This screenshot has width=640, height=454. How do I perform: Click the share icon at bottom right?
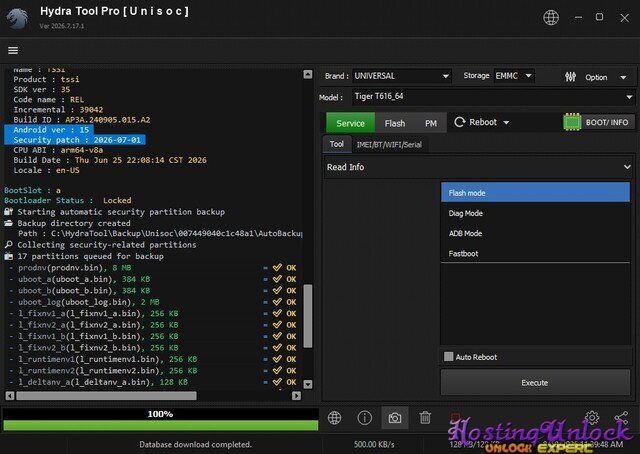point(622,418)
